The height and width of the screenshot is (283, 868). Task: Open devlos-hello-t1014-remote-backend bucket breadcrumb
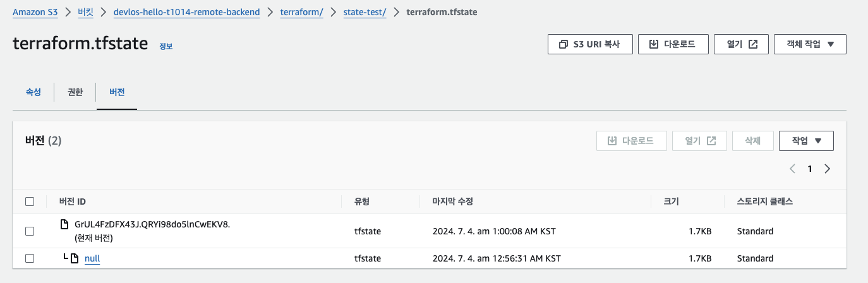click(186, 13)
